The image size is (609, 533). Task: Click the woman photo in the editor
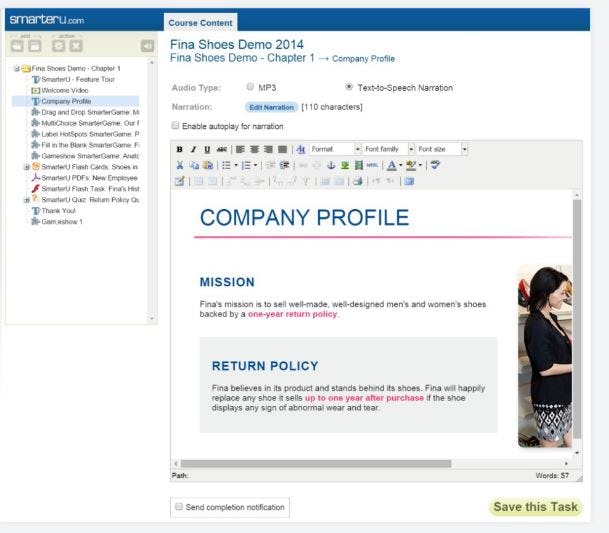[x=545, y=356]
